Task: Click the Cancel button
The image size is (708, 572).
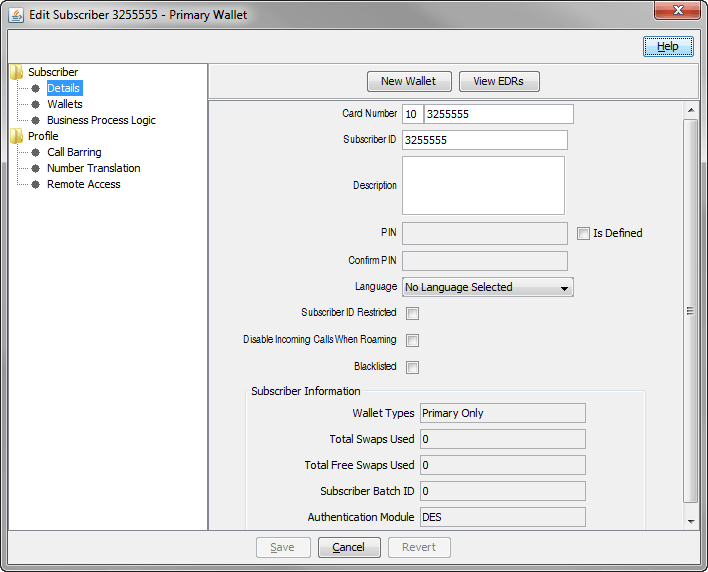Action: point(349,547)
